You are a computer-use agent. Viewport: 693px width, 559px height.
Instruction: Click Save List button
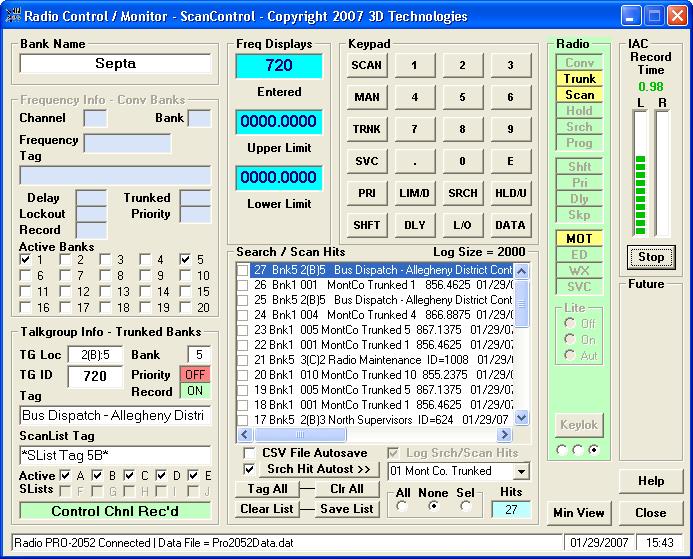(347, 509)
